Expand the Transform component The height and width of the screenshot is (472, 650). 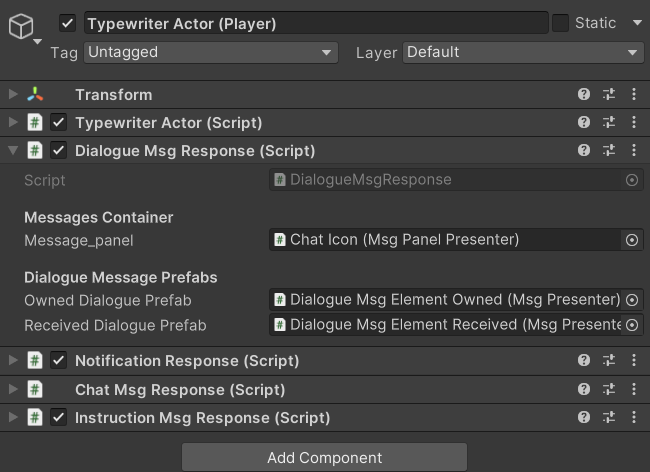(x=13, y=94)
